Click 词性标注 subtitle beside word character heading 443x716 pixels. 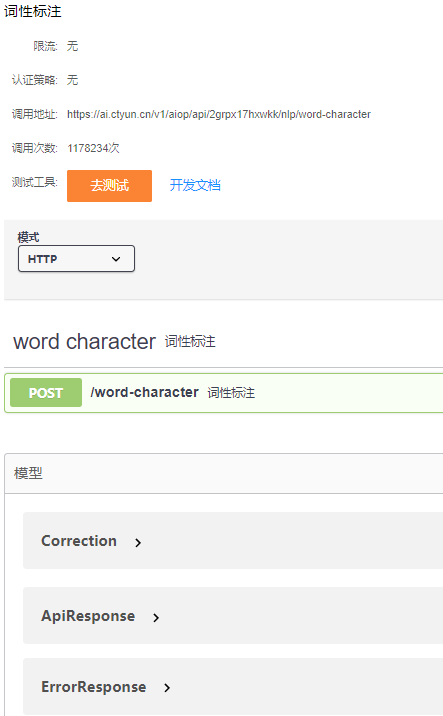(x=190, y=342)
